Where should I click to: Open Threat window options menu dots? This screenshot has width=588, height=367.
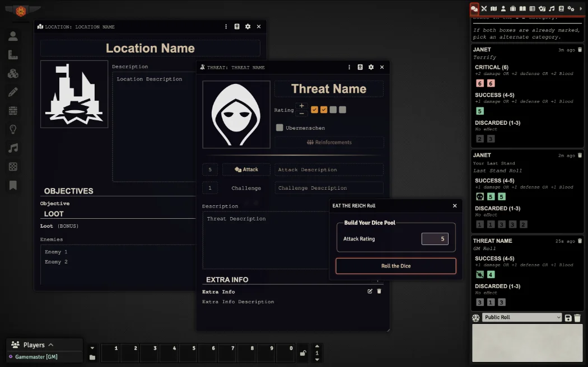click(x=349, y=67)
